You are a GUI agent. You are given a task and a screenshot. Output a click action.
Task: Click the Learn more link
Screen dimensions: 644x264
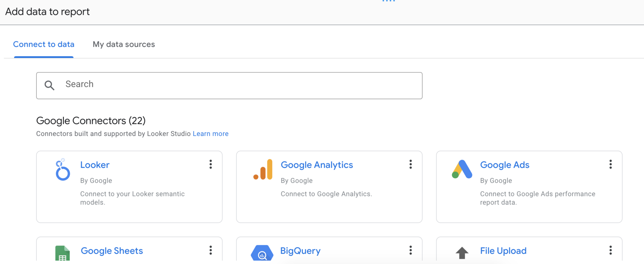click(210, 133)
